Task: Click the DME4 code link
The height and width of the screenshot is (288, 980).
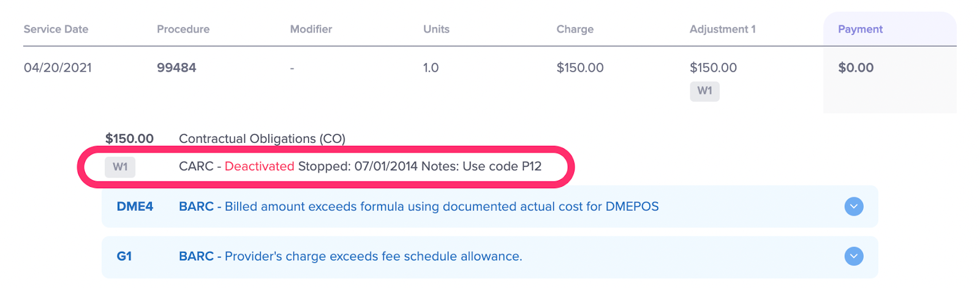Action: point(135,207)
